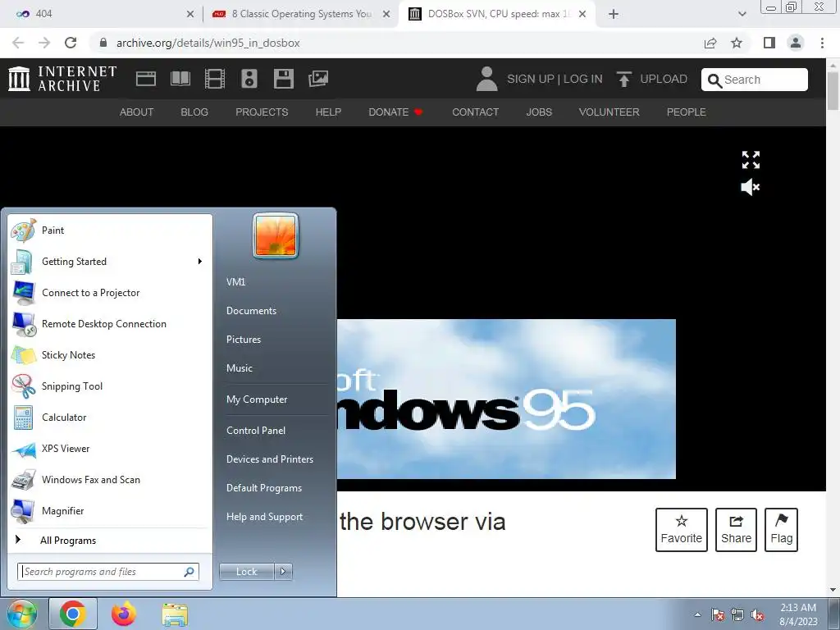This screenshot has height=630, width=840.
Task: Open a new Chrome tab
Action: click(614, 14)
